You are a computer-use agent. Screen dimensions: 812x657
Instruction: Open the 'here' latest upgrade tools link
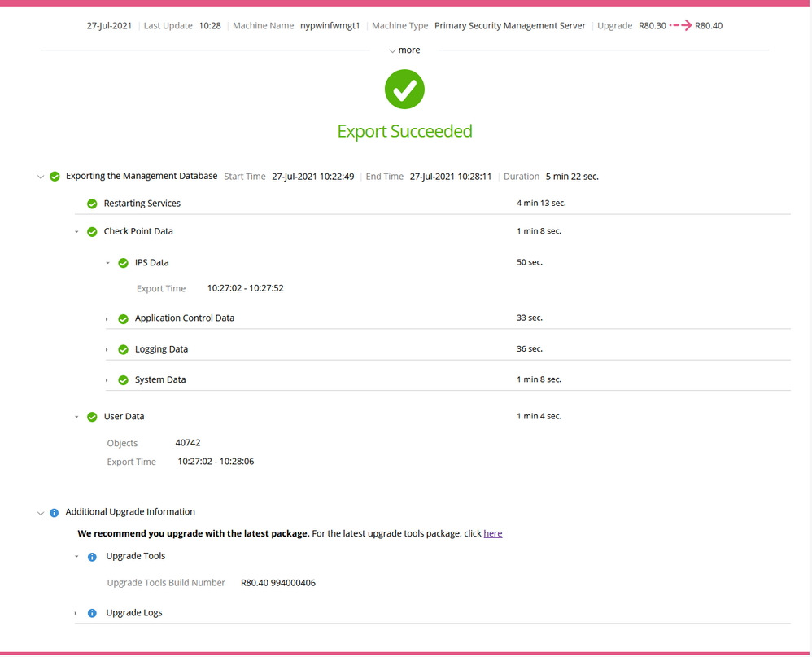click(493, 534)
